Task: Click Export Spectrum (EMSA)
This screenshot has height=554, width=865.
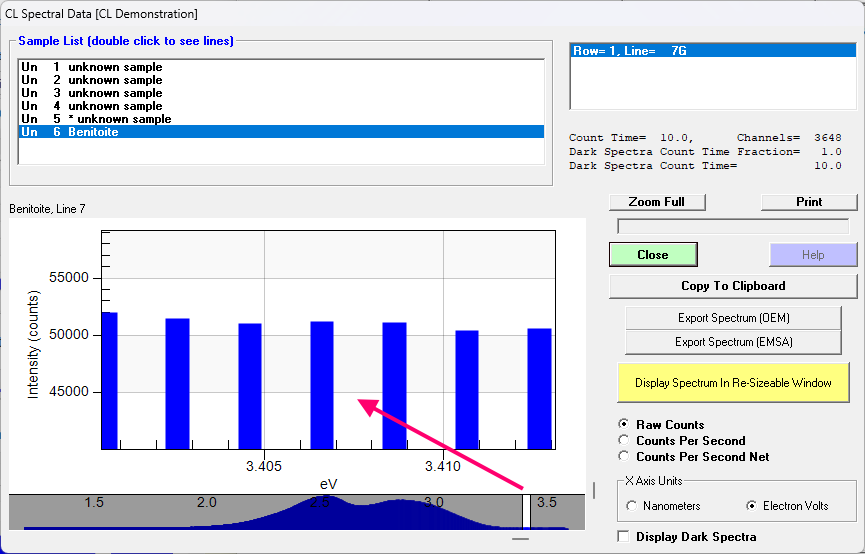Action: tap(732, 342)
